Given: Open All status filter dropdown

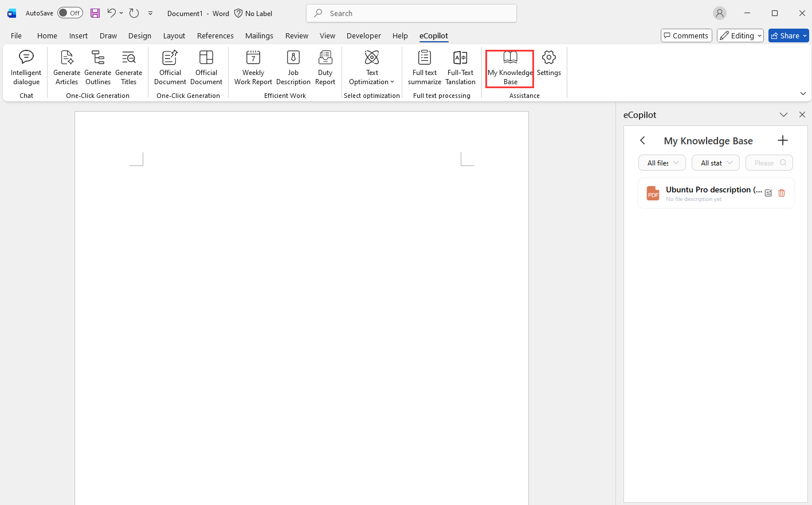Looking at the screenshot, I should (715, 163).
